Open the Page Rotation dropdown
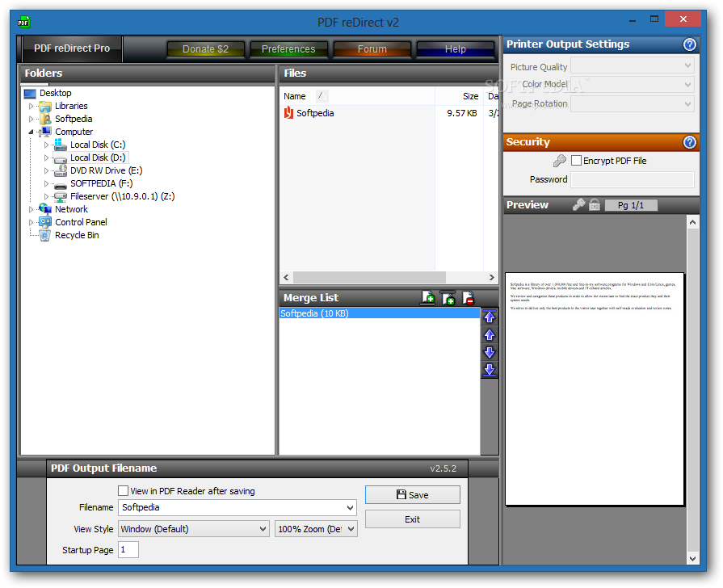This screenshot has width=723, height=588. click(x=633, y=103)
